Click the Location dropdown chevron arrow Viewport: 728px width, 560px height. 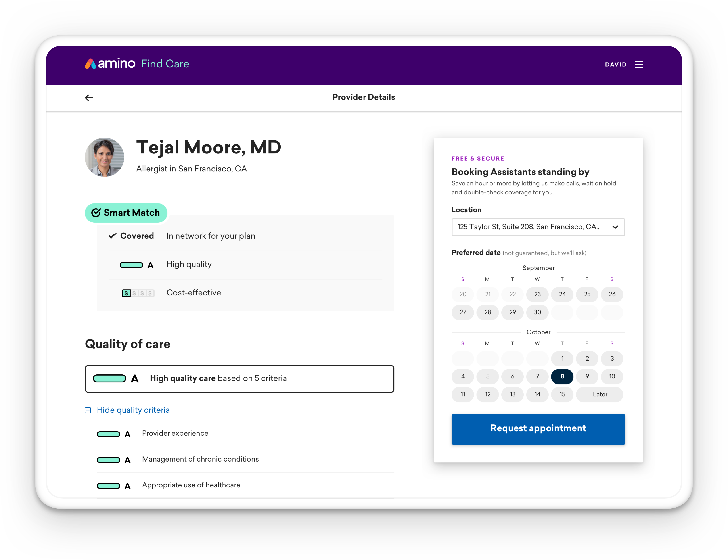click(x=615, y=227)
